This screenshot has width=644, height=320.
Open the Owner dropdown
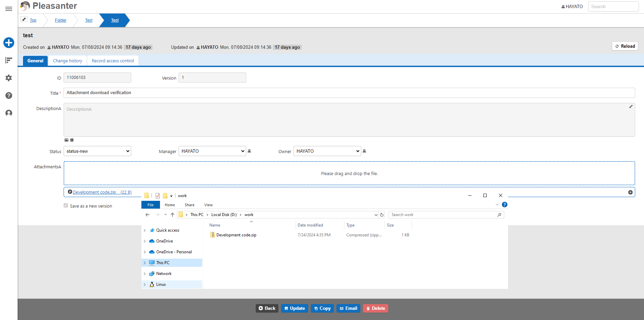(x=327, y=151)
